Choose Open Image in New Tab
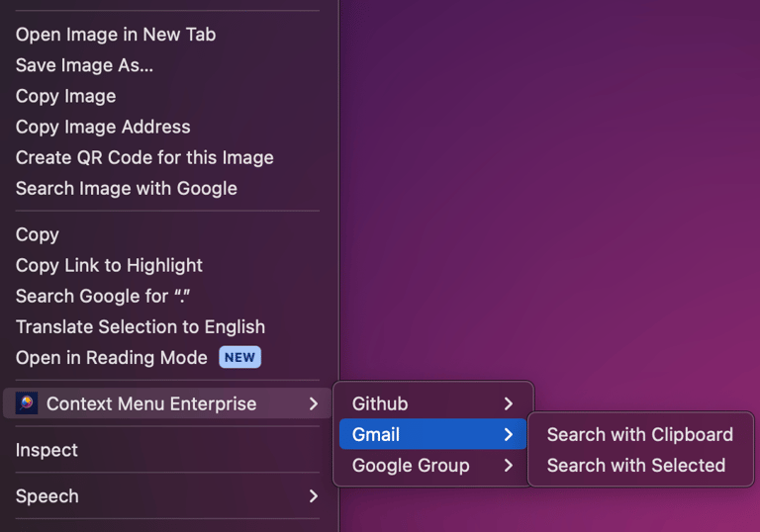This screenshot has height=532, width=760. tap(116, 34)
